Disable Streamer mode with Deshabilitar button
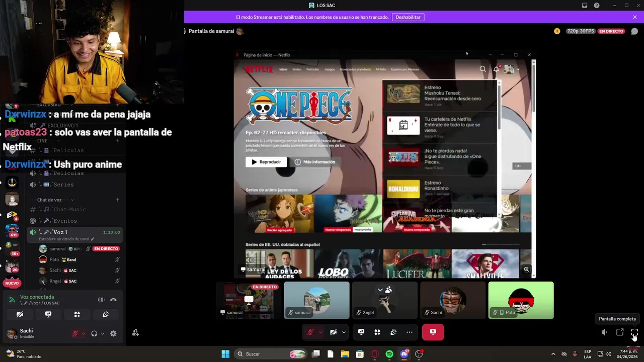The image size is (644, 362). click(408, 17)
